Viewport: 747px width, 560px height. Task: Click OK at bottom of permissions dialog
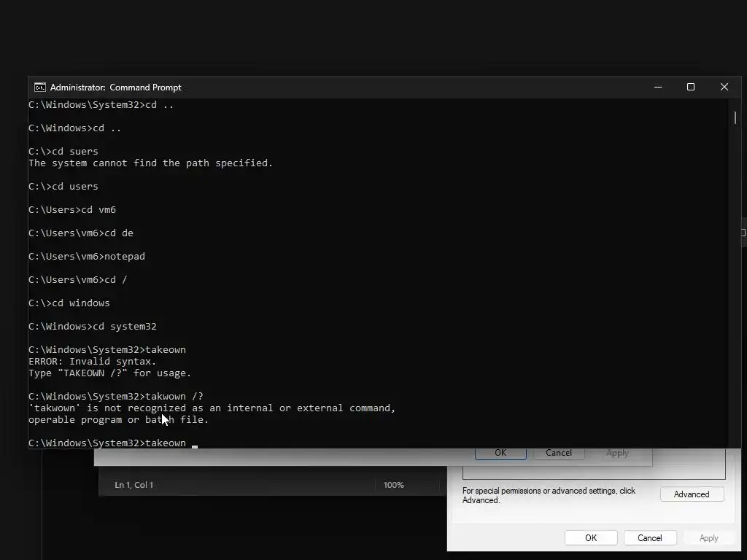(x=591, y=537)
